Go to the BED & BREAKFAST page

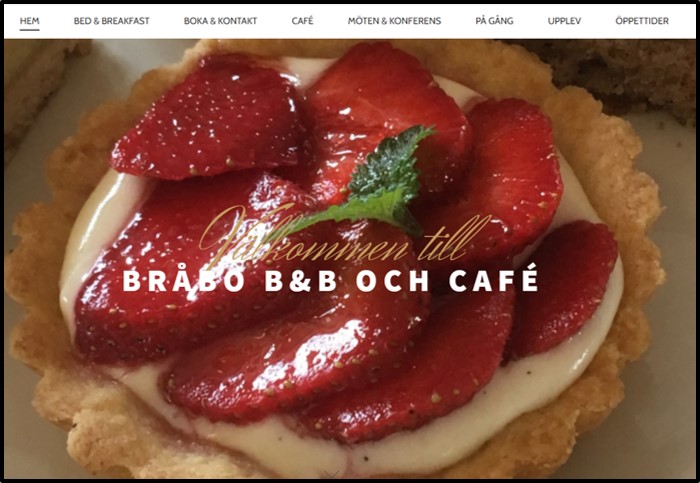112,21
